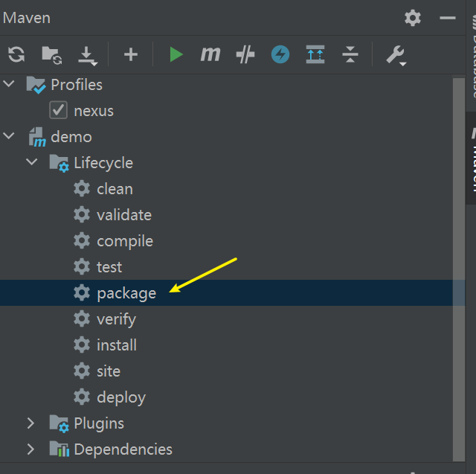Toggle Skip Tests mode
This screenshot has width=476, height=474.
pyautogui.click(x=245, y=54)
